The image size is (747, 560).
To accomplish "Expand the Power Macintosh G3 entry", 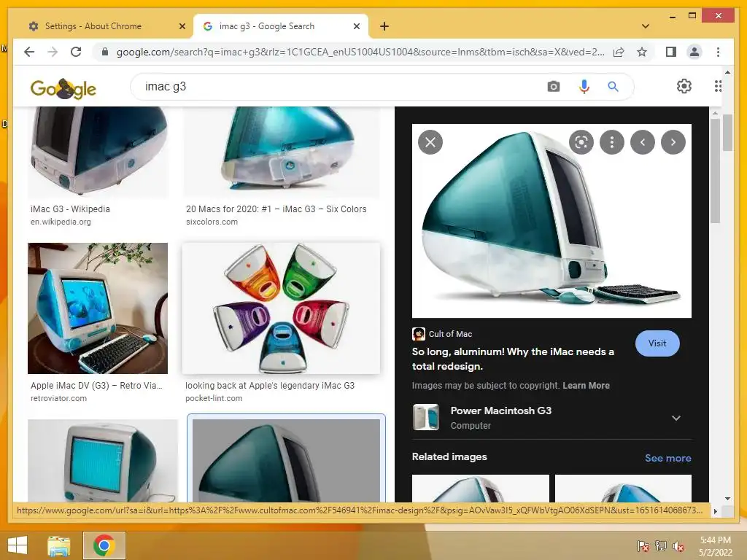I will click(x=676, y=418).
